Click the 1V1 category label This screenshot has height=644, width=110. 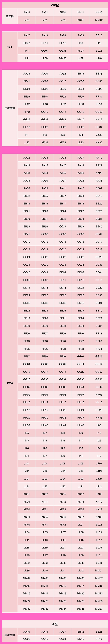point(10,47)
